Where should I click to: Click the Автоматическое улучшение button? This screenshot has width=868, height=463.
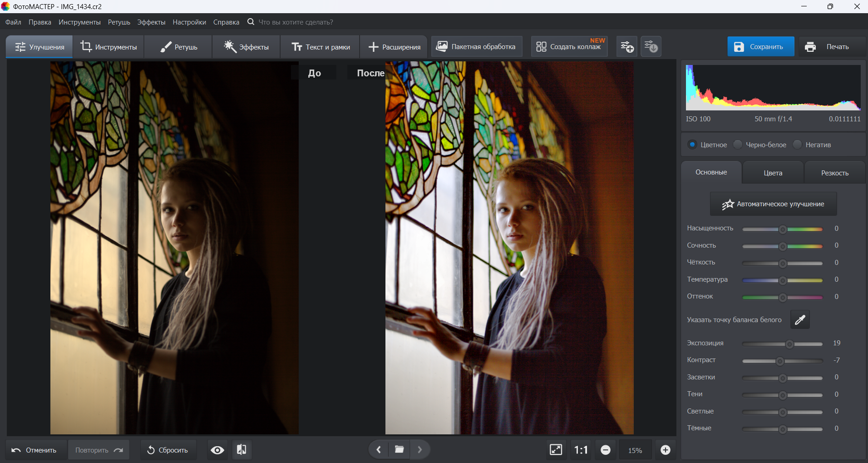(x=773, y=204)
